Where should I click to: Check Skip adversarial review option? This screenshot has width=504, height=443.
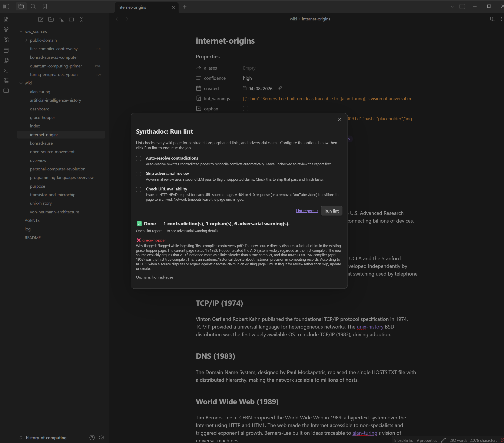[139, 174]
